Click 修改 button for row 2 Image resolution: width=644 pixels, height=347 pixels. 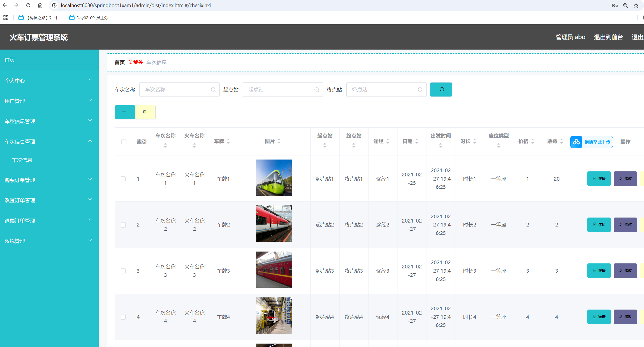click(625, 225)
